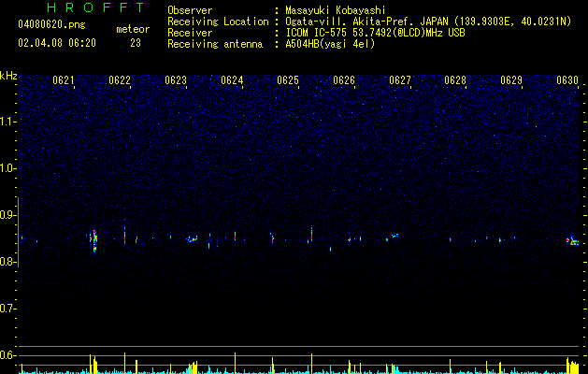Select the filename 04080620.png
The height and width of the screenshot is (374, 588).
[51, 25]
